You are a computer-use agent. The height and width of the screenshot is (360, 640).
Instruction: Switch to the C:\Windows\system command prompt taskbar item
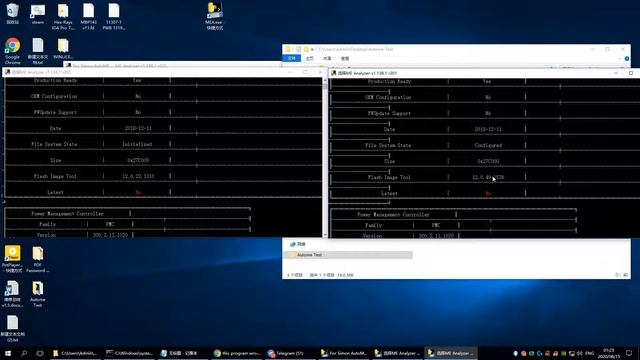tap(129, 353)
